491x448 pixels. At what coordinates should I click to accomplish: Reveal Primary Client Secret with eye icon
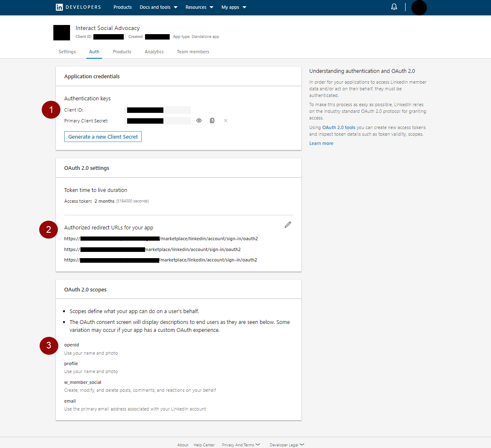pos(199,120)
